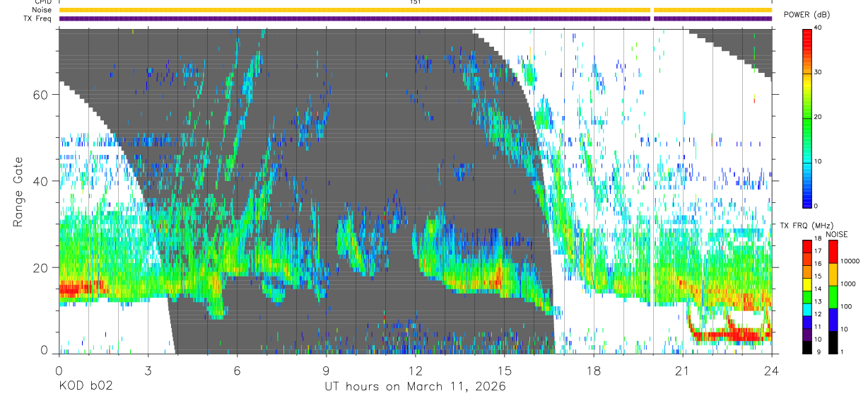
Task: Click the '30' label on POWER scale
Action: pyautogui.click(x=818, y=72)
